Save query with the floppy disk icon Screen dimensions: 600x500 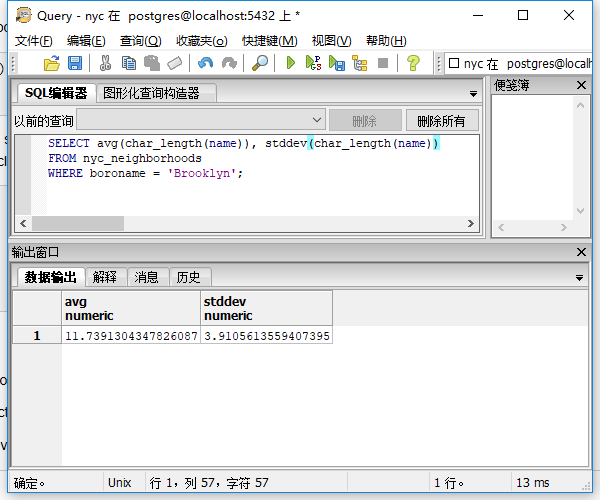click(75, 63)
